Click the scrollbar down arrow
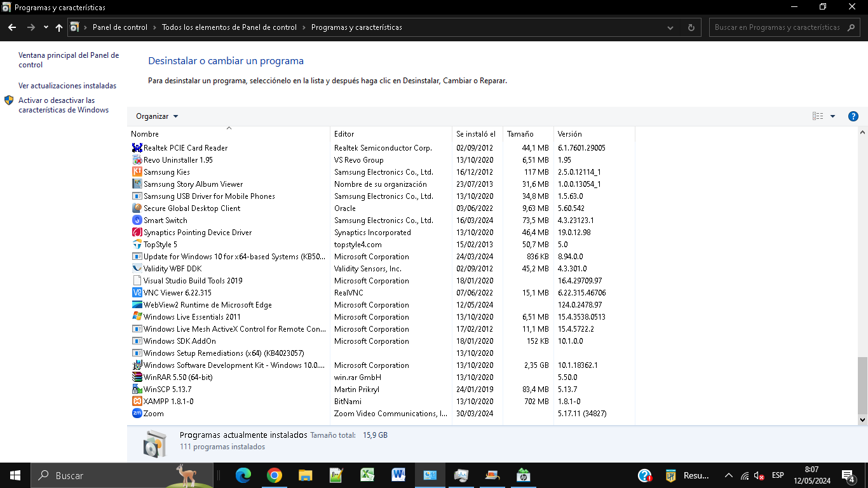This screenshot has width=868, height=488. [x=862, y=420]
